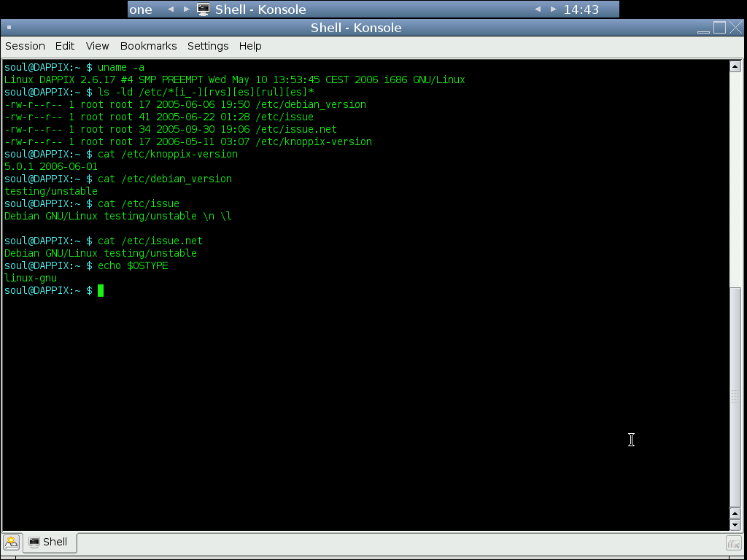Viewport: 747px width, 560px height.
Task: Click the scrollbar up arrow near bottom
Action: (735, 514)
